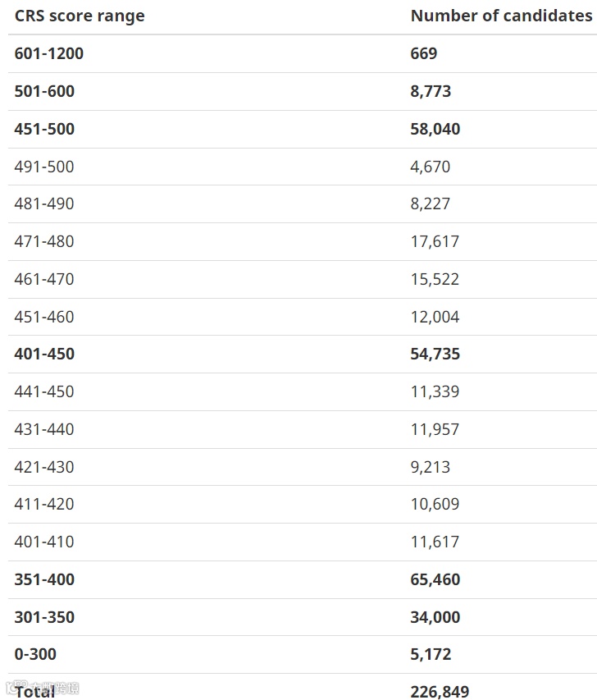Click the 501-600 score range cell
Viewport: 597px width, 700px height.
pos(44,92)
